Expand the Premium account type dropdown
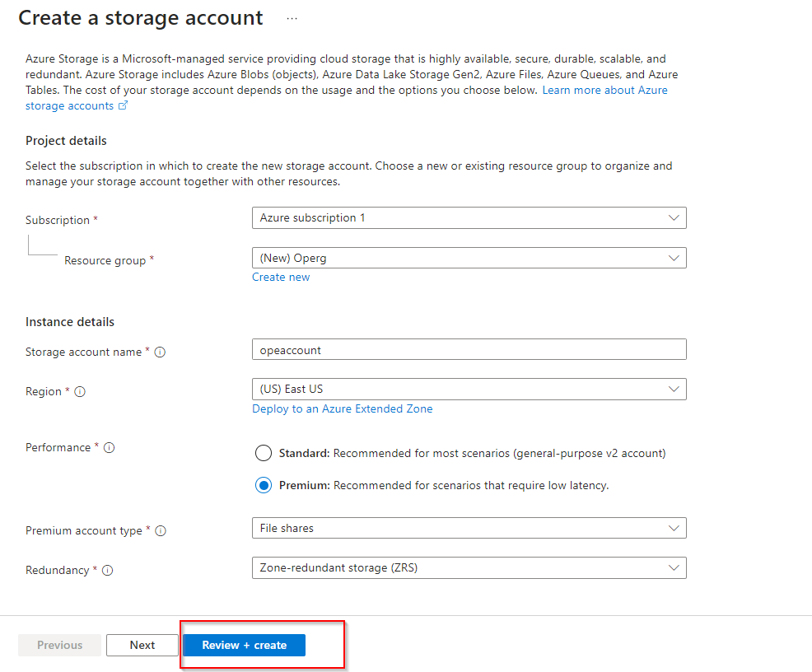 point(469,528)
